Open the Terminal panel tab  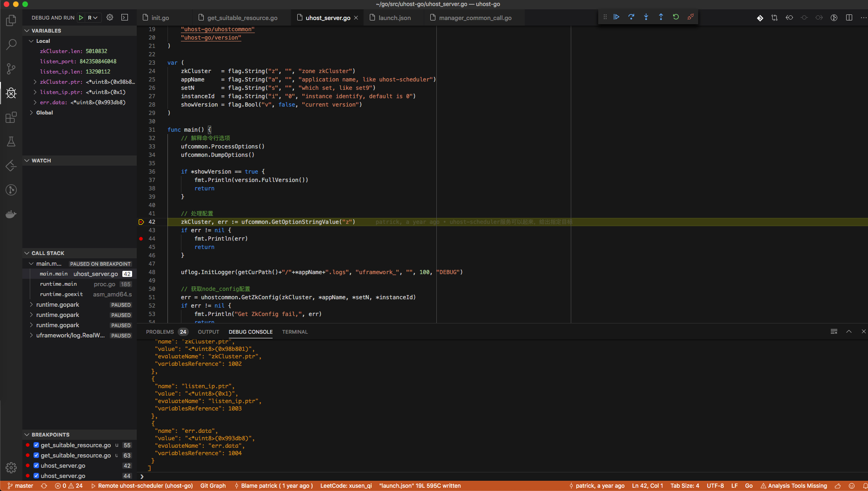pyautogui.click(x=294, y=332)
